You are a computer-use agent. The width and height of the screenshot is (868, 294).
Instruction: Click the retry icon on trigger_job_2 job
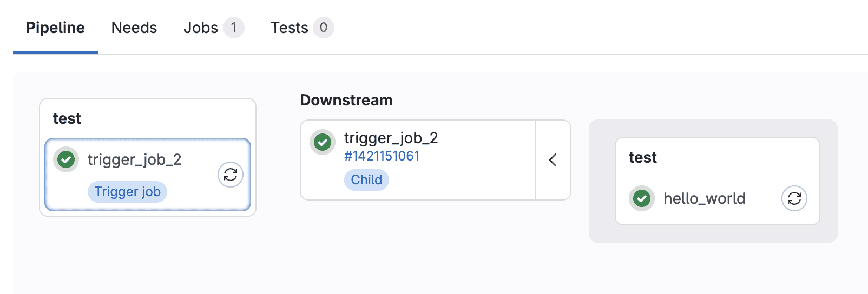(231, 175)
